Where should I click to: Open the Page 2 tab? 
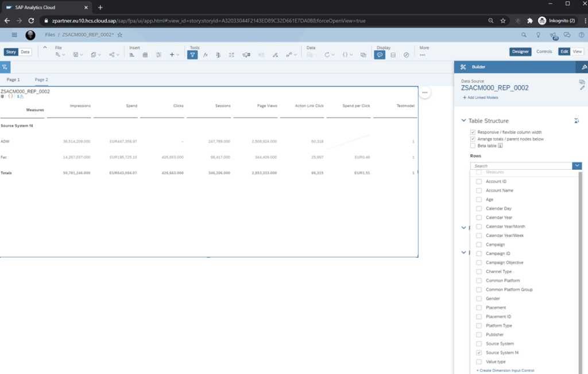tap(41, 80)
